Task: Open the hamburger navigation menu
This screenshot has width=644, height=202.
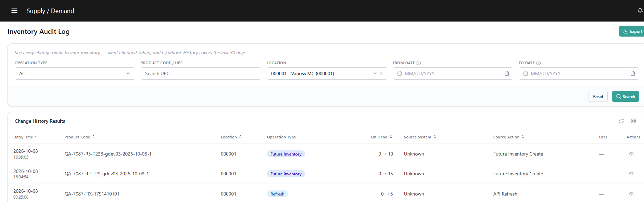Action: click(14, 11)
